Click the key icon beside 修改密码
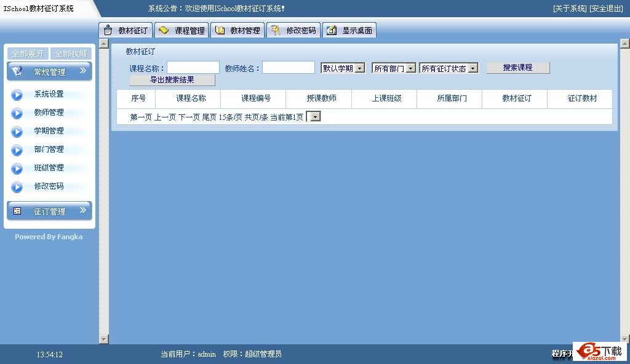The image size is (630, 364). click(x=276, y=30)
